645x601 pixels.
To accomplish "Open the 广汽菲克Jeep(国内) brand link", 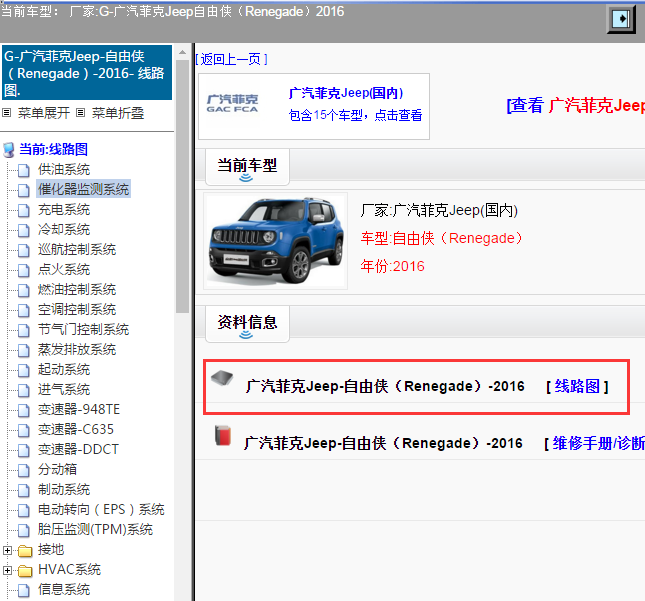I will (346, 93).
